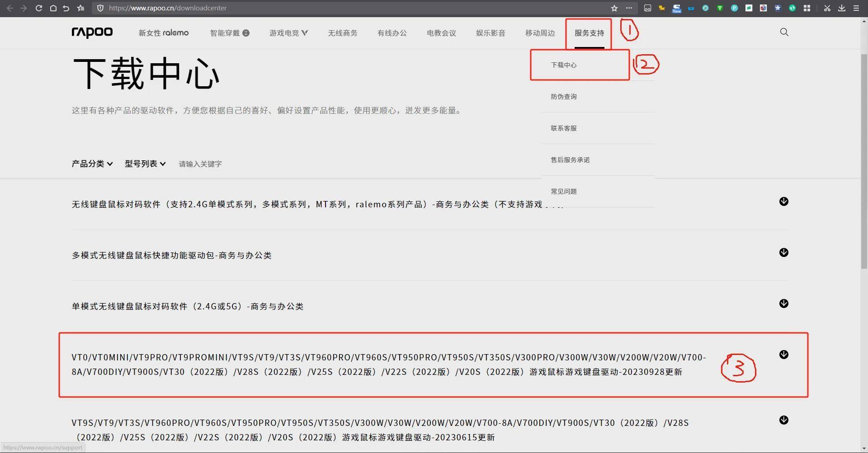Open the 电教会议 nav item
The width and height of the screenshot is (868, 453).
[x=441, y=33]
